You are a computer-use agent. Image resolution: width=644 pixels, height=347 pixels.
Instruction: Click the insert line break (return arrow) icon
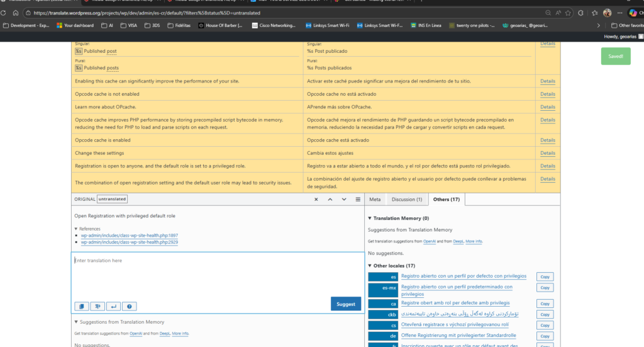click(x=113, y=307)
